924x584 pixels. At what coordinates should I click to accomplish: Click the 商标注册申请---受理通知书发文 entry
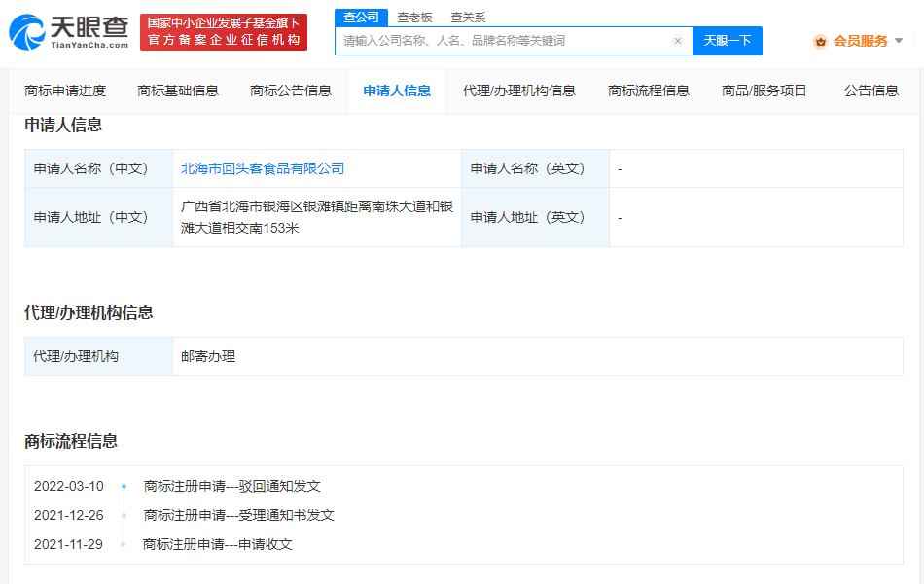(x=238, y=515)
